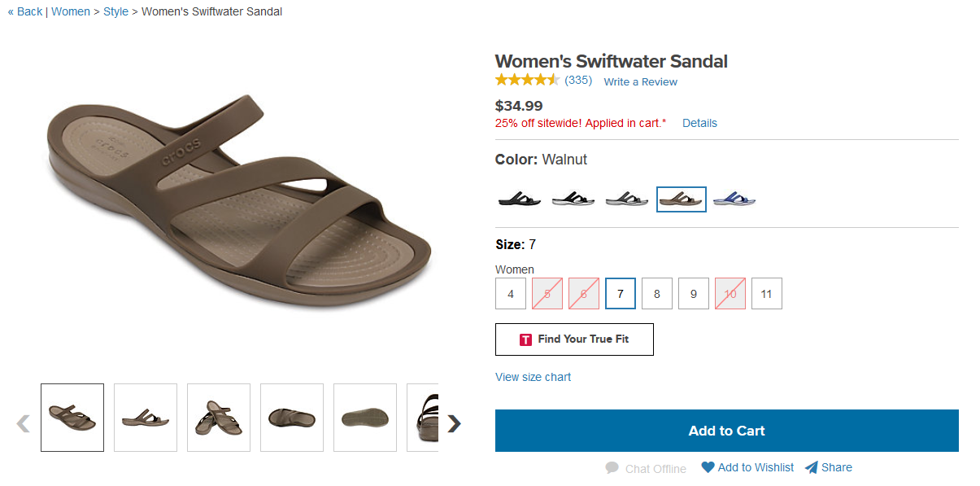Click the previous thumbnail arrow
Image resolution: width=980 pixels, height=486 pixels.
(24, 423)
